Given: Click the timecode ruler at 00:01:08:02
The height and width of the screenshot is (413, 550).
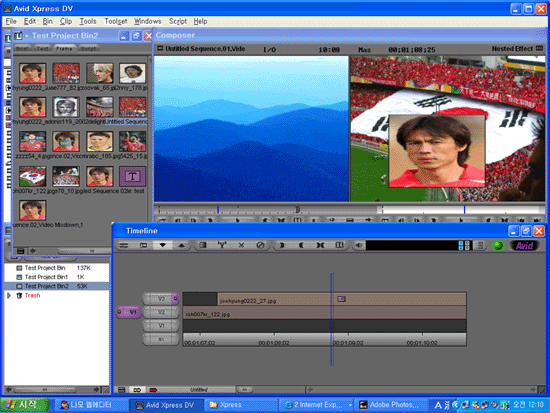Looking at the screenshot, I should click(x=274, y=342).
